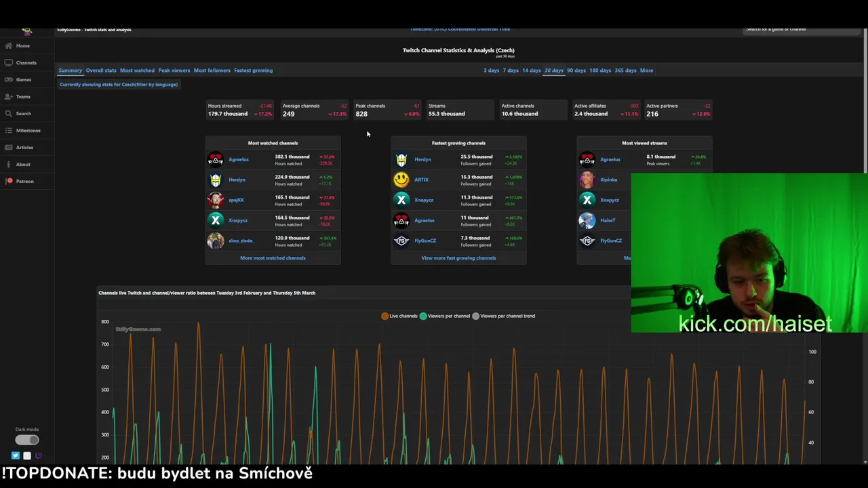Open ARTIX channel name link
The height and width of the screenshot is (488, 868).
pos(421,180)
